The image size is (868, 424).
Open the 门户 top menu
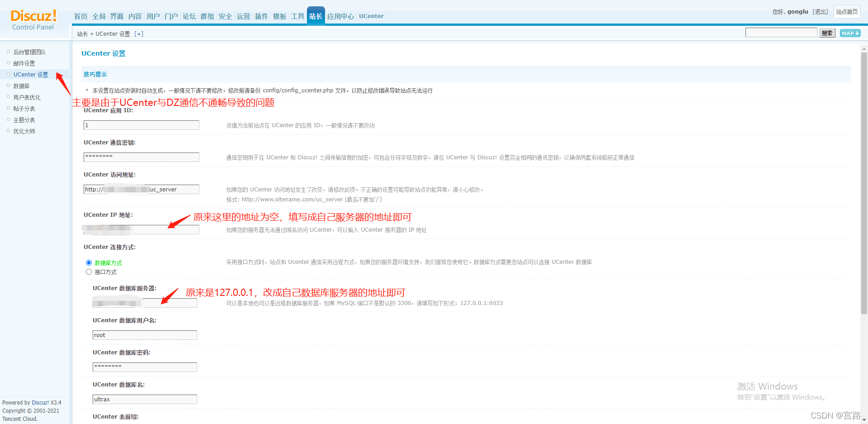coord(171,16)
